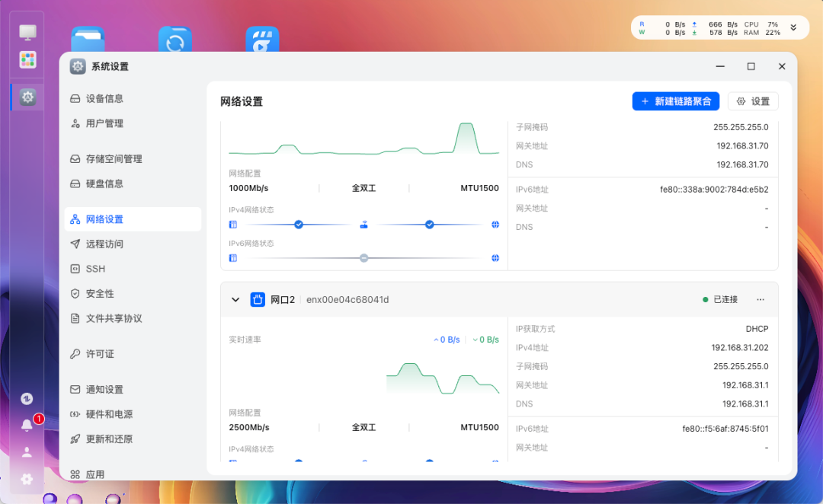Image resolution: width=823 pixels, height=504 pixels.
Task: Click the 设置 (Settings) button top right
Action: (x=753, y=100)
